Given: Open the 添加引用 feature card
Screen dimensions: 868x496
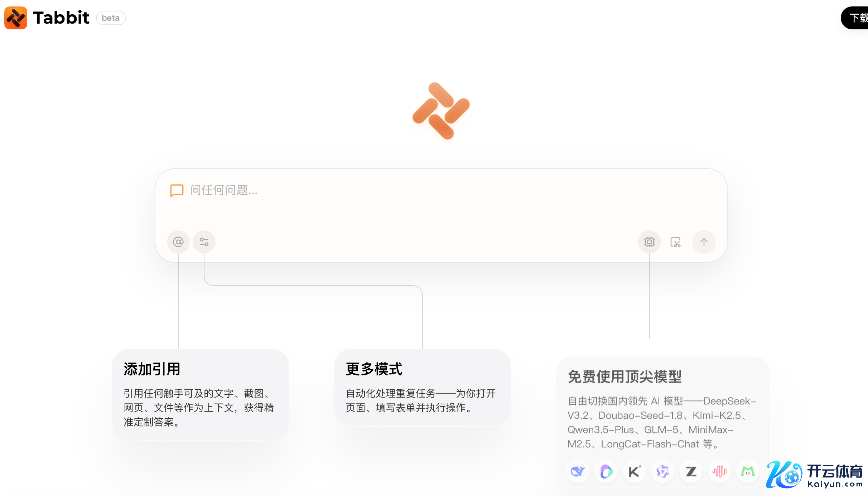Looking at the screenshot, I should tap(200, 394).
